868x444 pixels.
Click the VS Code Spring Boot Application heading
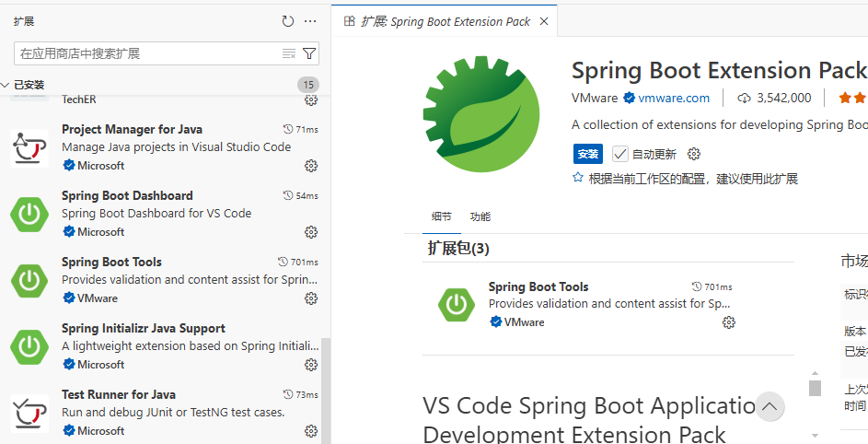point(589,420)
